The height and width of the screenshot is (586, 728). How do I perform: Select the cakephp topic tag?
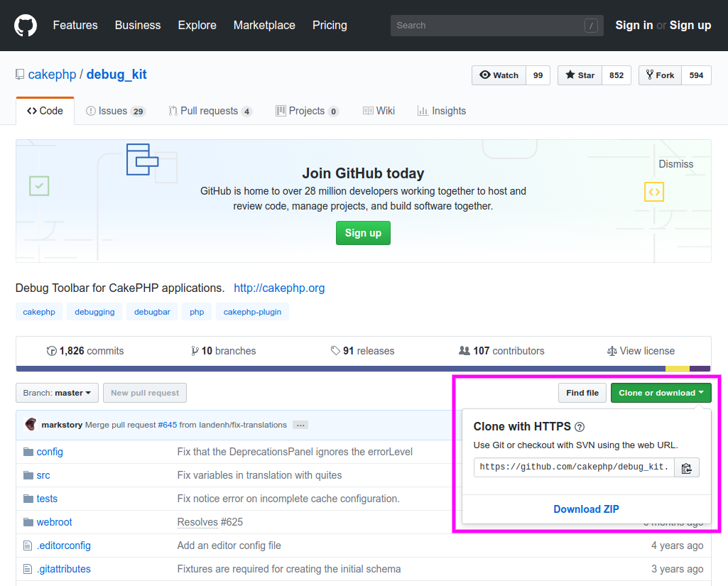tap(39, 312)
